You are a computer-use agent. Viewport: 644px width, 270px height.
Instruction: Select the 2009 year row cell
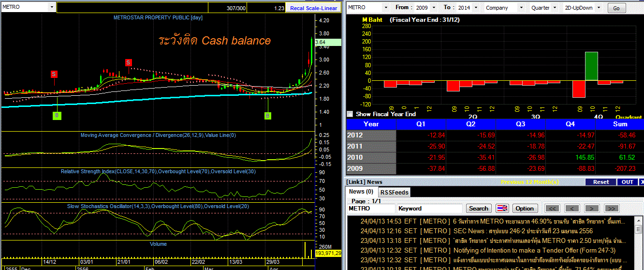pyautogui.click(x=371, y=169)
